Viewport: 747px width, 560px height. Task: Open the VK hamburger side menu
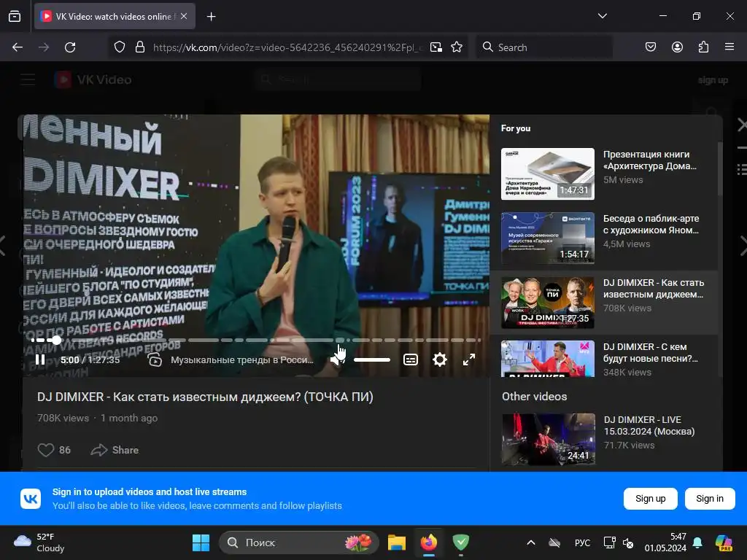pos(28,79)
